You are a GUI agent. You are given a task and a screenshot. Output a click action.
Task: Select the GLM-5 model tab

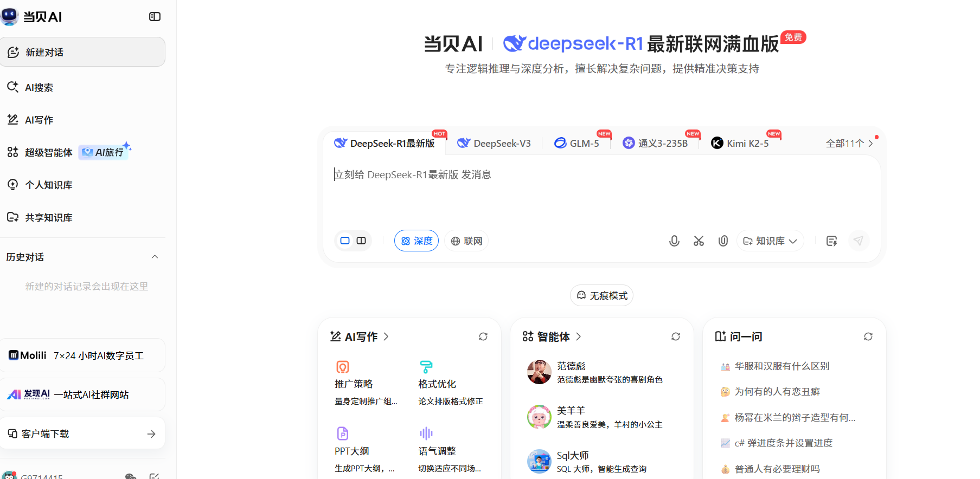[x=577, y=143]
